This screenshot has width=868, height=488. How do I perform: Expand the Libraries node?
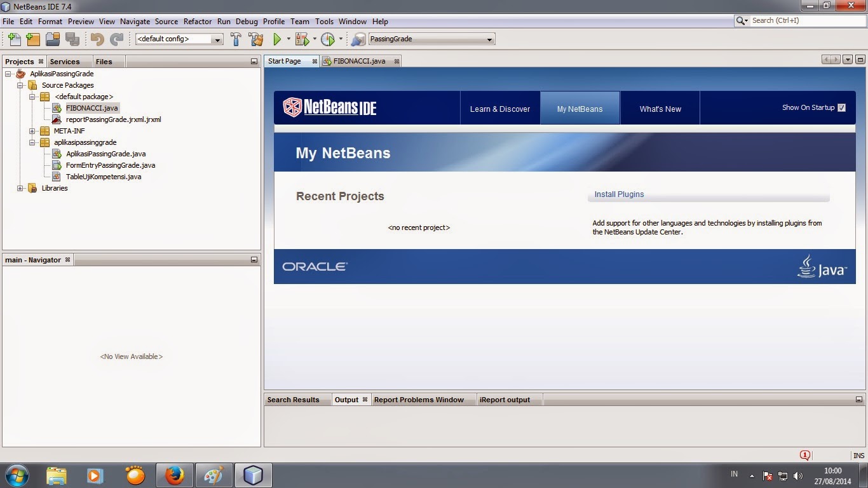click(20, 188)
